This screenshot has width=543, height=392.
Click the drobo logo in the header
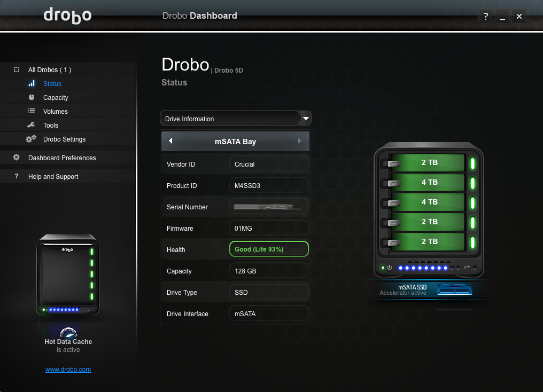pos(67,15)
